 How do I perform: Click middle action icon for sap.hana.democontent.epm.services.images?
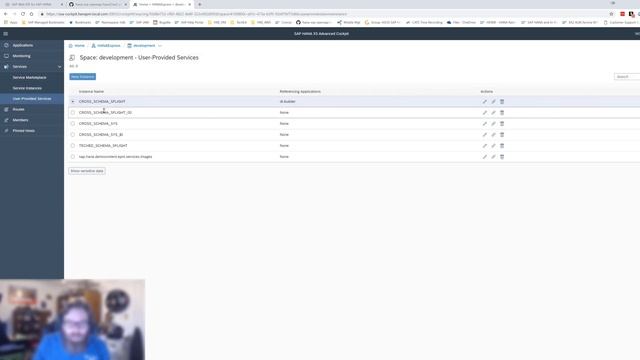click(x=493, y=157)
